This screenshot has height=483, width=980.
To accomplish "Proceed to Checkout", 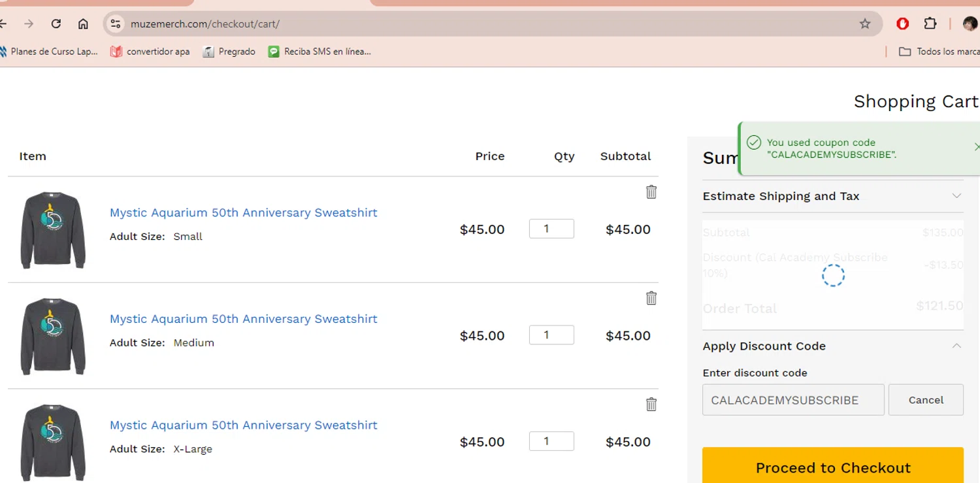I will click(833, 467).
